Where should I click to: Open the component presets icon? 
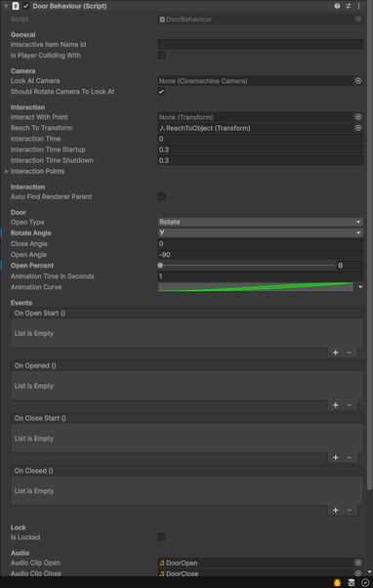click(x=348, y=6)
